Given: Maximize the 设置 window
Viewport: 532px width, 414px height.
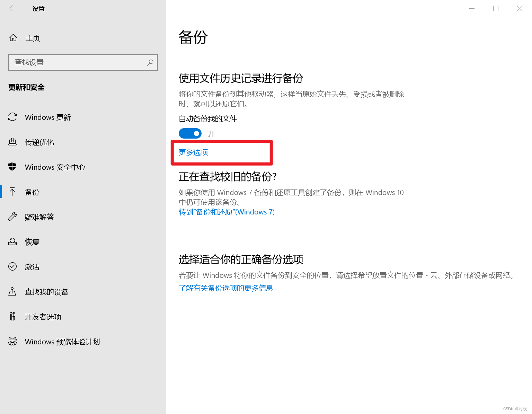Looking at the screenshot, I should pyautogui.click(x=496, y=8).
